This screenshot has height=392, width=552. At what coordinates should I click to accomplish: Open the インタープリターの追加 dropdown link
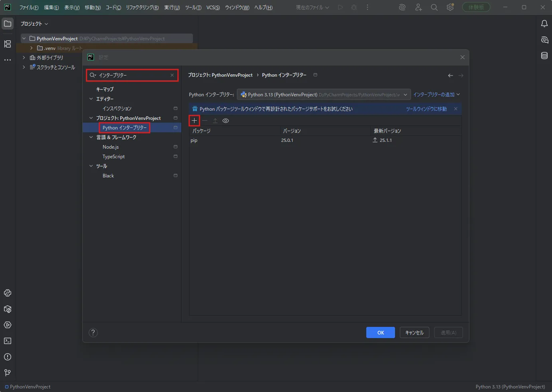click(437, 95)
